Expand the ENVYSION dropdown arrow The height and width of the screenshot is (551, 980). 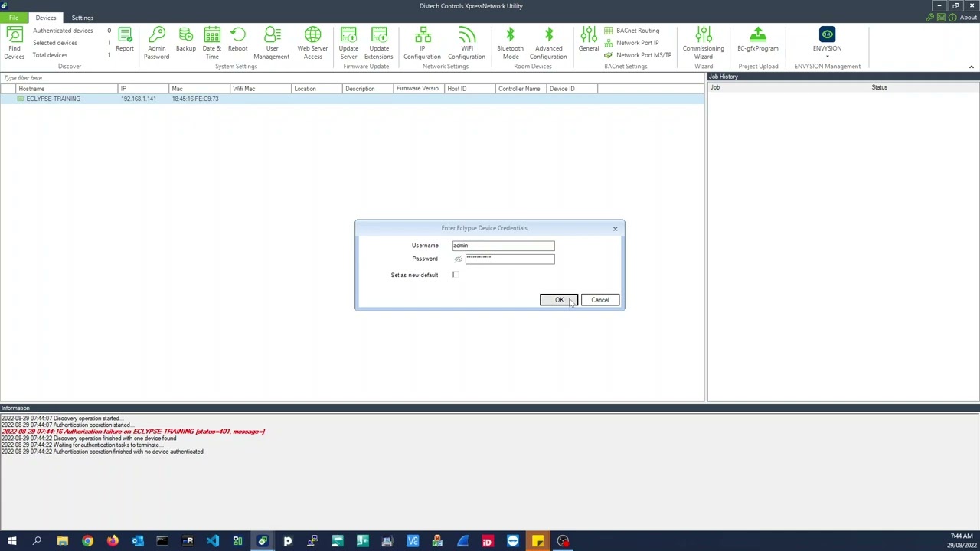(827, 57)
